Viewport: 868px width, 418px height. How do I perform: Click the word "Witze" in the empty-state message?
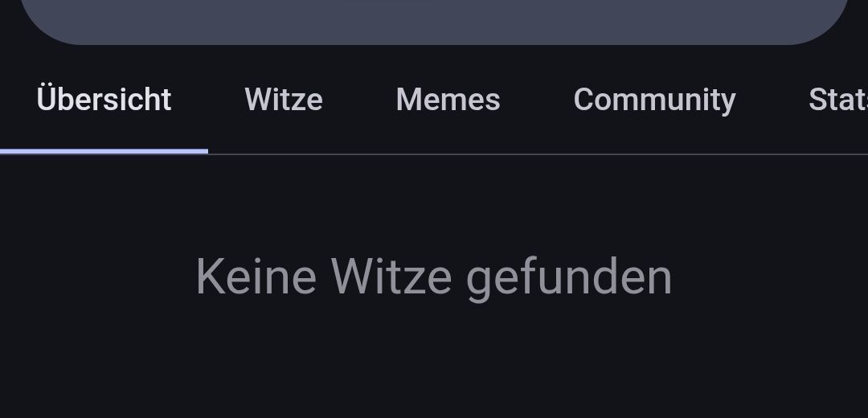tap(391, 277)
